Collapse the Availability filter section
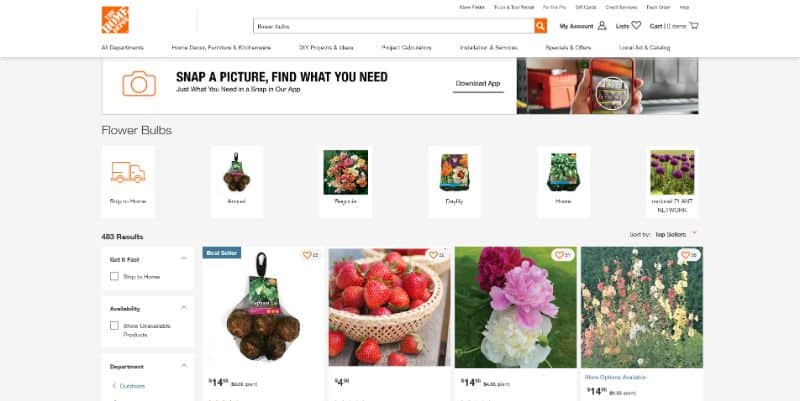800x401 pixels. coord(184,308)
